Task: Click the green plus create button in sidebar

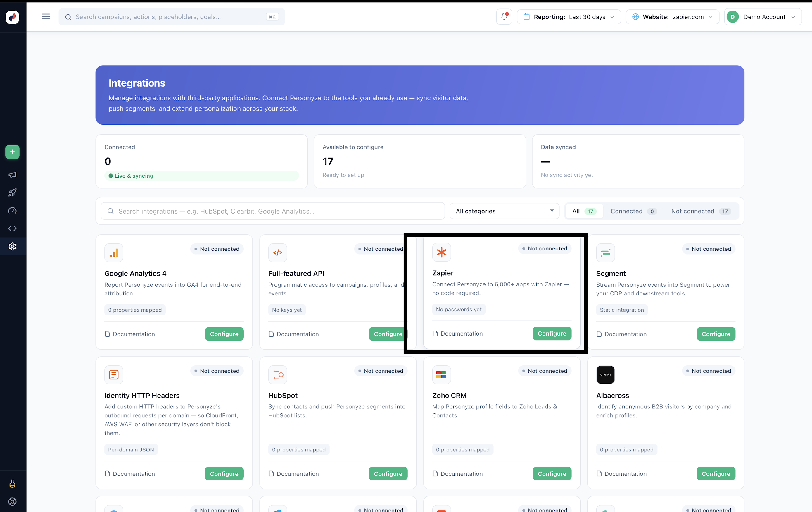Action: (13, 152)
